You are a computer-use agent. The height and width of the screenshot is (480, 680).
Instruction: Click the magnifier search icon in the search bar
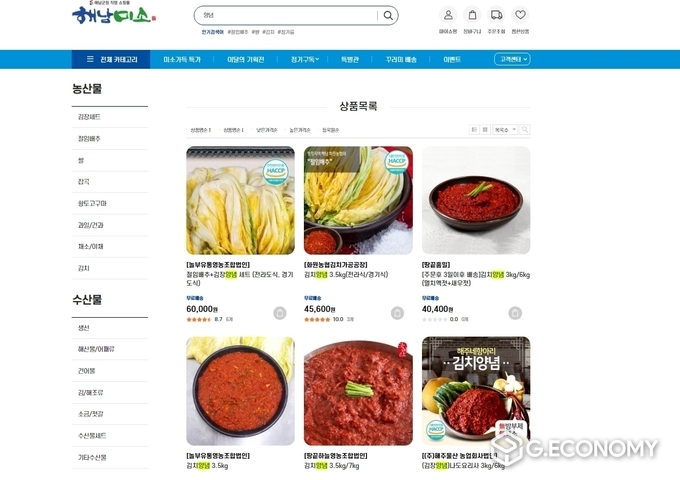[x=388, y=16]
